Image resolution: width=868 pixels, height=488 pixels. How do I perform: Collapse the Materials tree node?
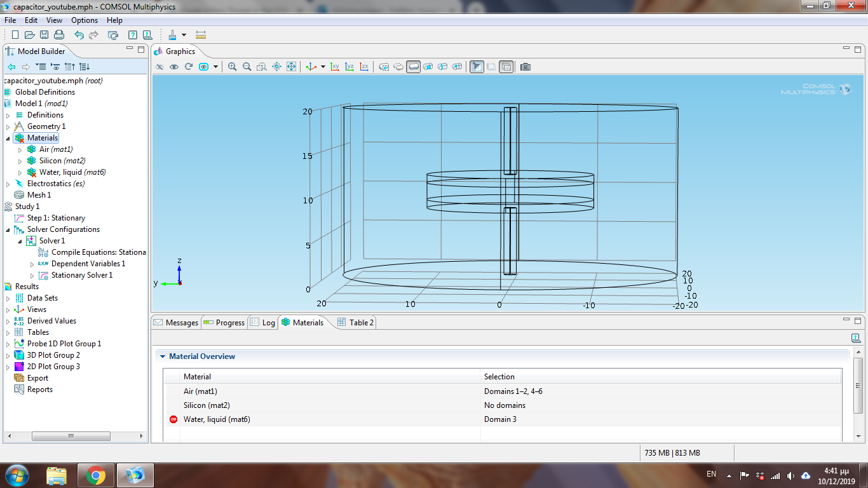[8, 139]
